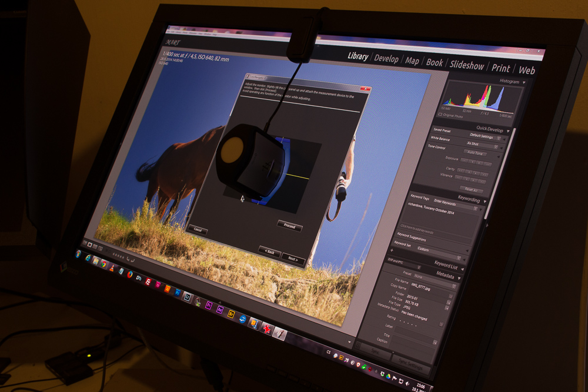Click Back button in ColorNavigator dialog

click(x=270, y=252)
